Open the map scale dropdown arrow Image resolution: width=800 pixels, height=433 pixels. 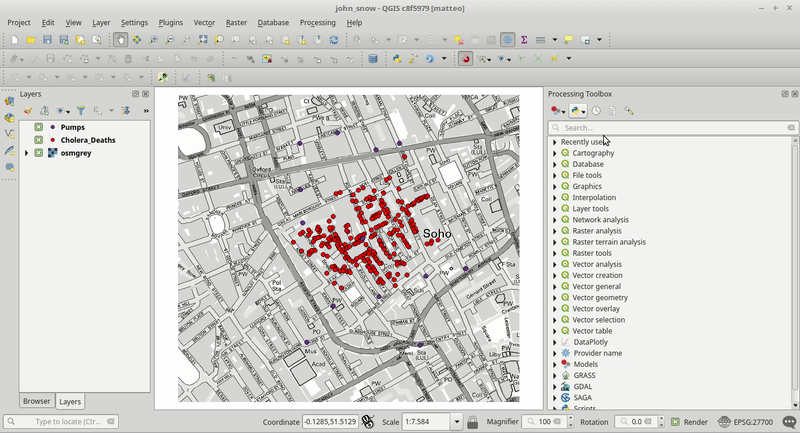(457, 422)
